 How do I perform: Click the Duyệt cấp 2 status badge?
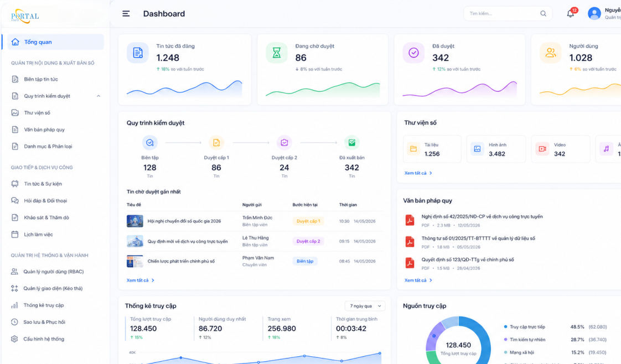[x=308, y=241]
